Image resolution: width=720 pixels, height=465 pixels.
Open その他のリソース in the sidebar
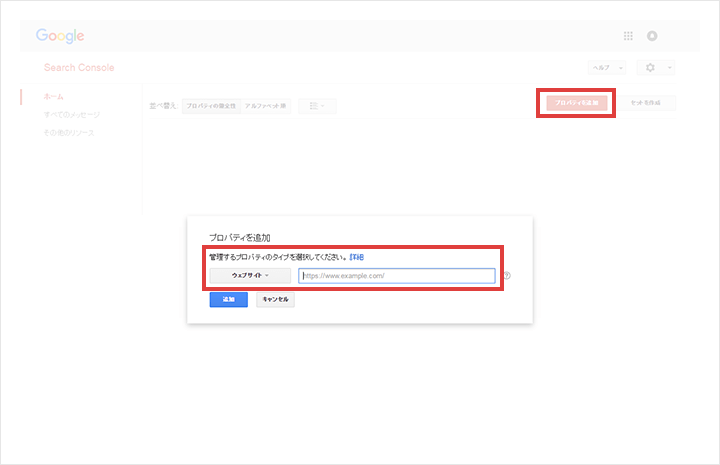click(x=69, y=133)
